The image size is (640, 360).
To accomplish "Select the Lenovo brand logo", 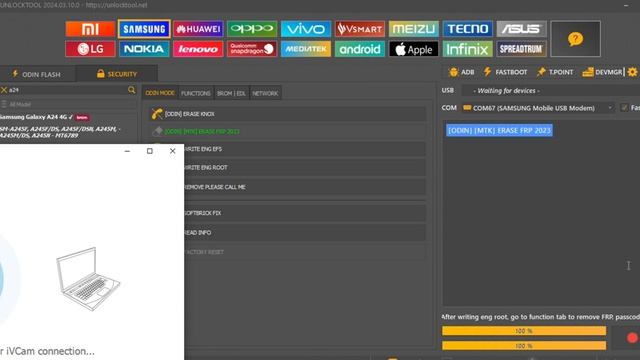I will click(198, 49).
